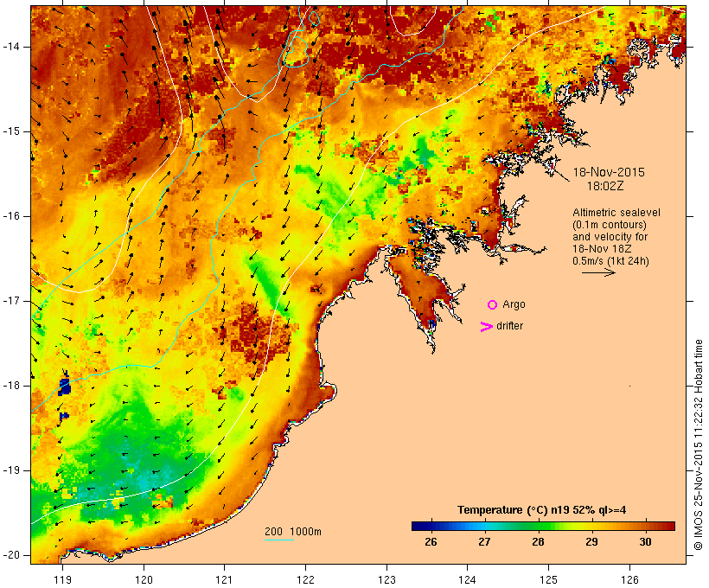
Task: Click the '26' color bar tick label
Action: click(x=431, y=542)
